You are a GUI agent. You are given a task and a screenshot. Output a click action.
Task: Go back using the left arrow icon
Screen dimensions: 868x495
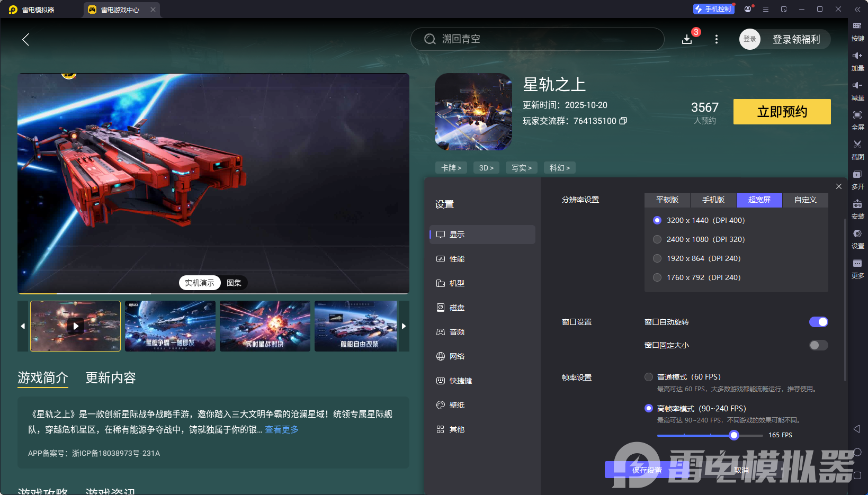pos(25,39)
